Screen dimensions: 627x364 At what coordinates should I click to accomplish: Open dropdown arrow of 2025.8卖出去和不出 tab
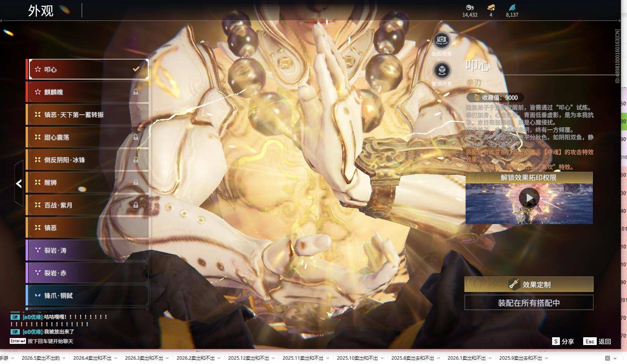tap(438, 358)
